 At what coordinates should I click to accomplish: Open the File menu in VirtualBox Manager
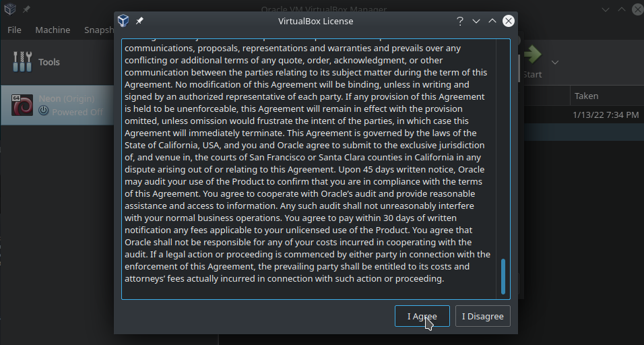point(14,30)
